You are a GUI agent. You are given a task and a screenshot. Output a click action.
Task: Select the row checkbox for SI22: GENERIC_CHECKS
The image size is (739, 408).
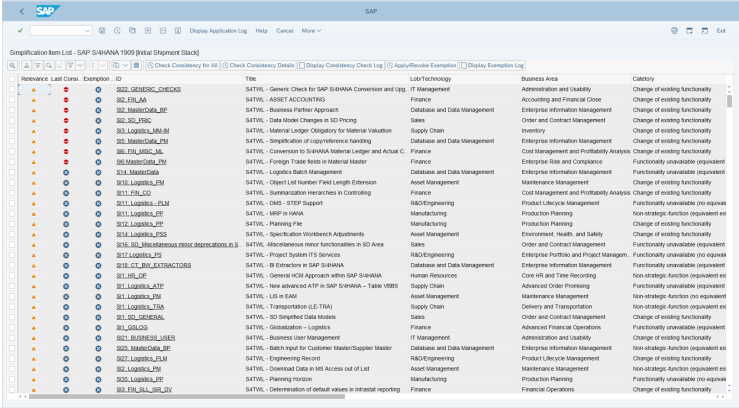(13, 90)
